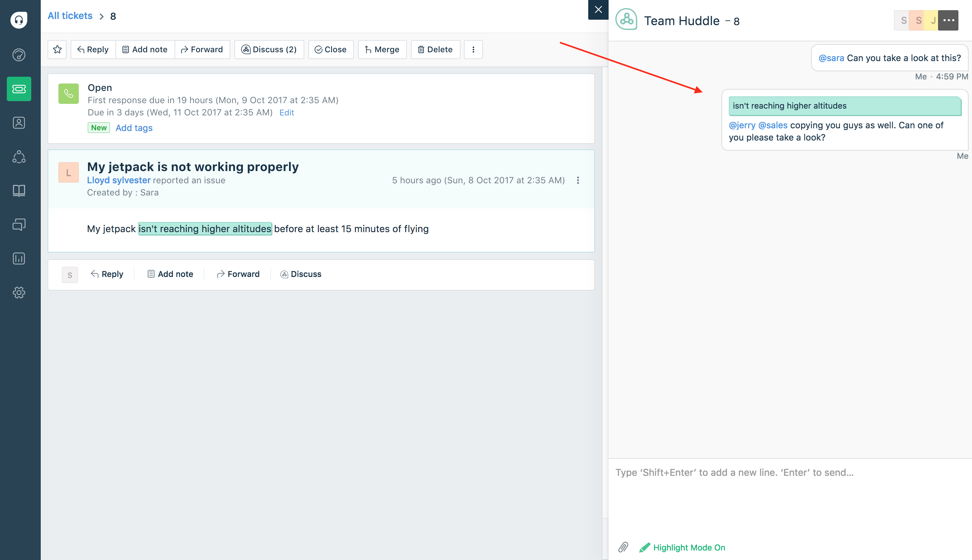Go back to All tickets
Image resolution: width=972 pixels, height=560 pixels.
(70, 15)
